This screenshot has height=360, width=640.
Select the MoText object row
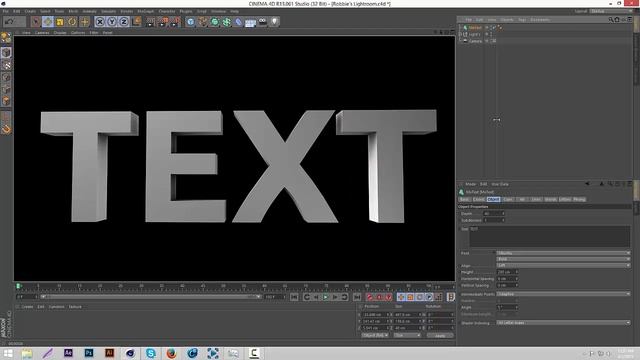(x=475, y=28)
